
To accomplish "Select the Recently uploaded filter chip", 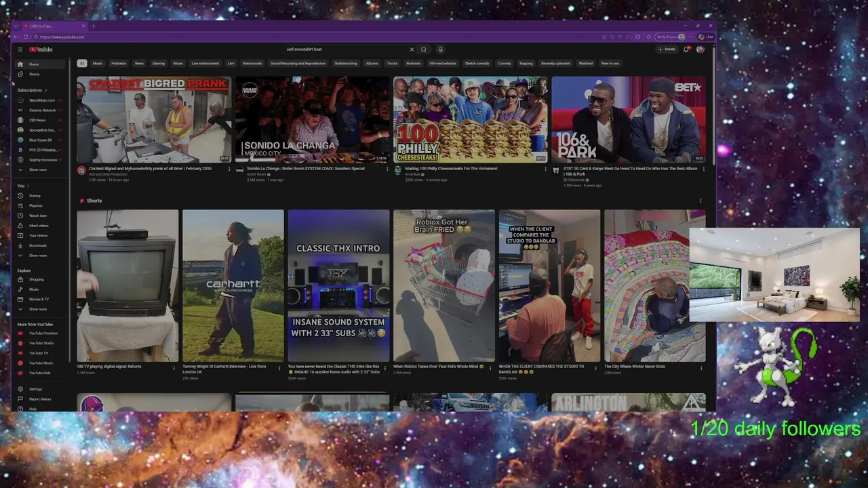I will (x=555, y=64).
